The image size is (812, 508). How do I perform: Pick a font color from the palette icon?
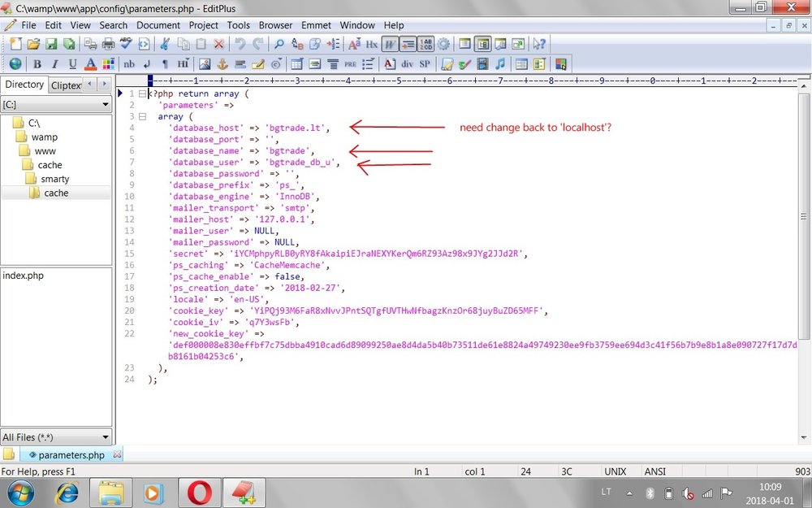(x=89, y=63)
